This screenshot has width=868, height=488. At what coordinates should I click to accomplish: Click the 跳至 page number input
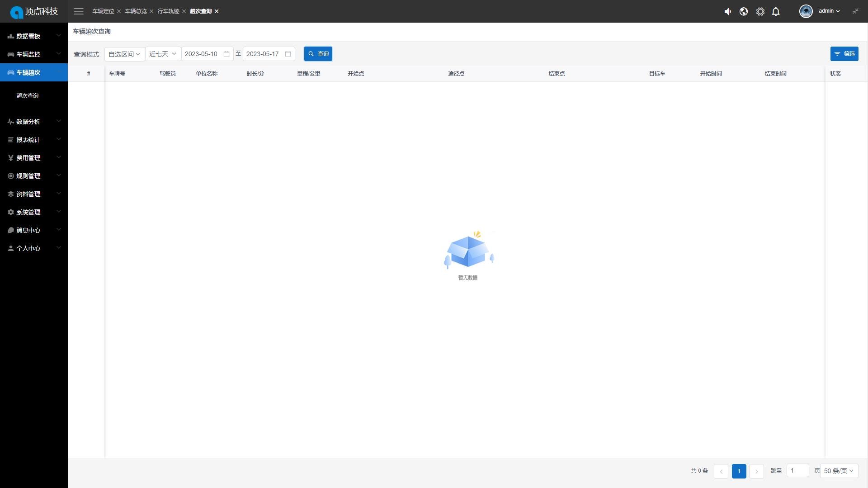pyautogui.click(x=797, y=471)
